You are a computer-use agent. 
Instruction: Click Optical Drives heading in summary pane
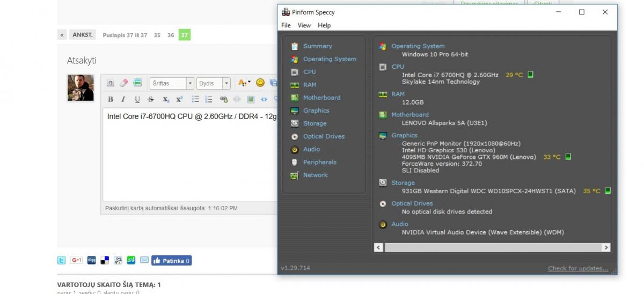click(x=412, y=203)
